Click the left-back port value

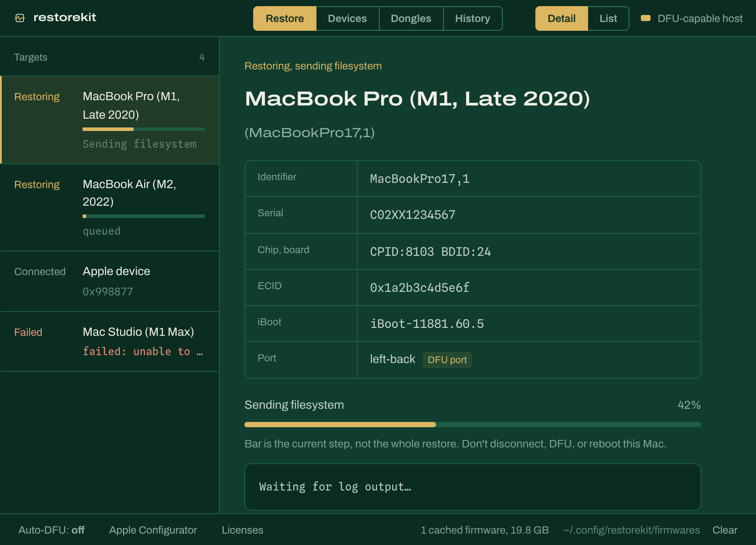[x=393, y=360]
